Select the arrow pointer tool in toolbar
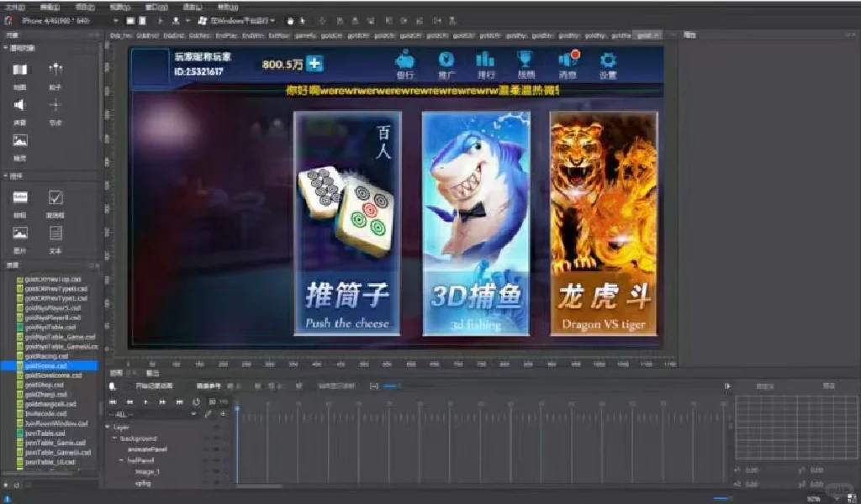Screen dimensions: 861x504 (302, 21)
